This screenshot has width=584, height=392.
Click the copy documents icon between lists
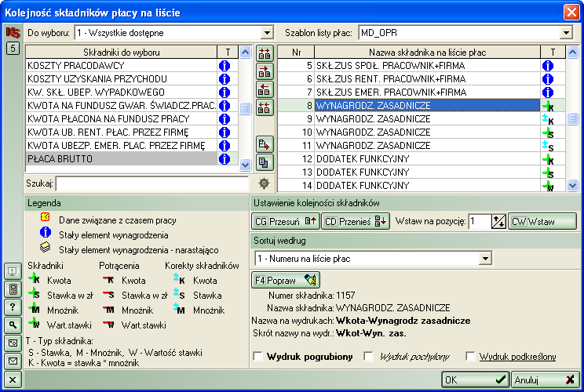[x=265, y=162]
